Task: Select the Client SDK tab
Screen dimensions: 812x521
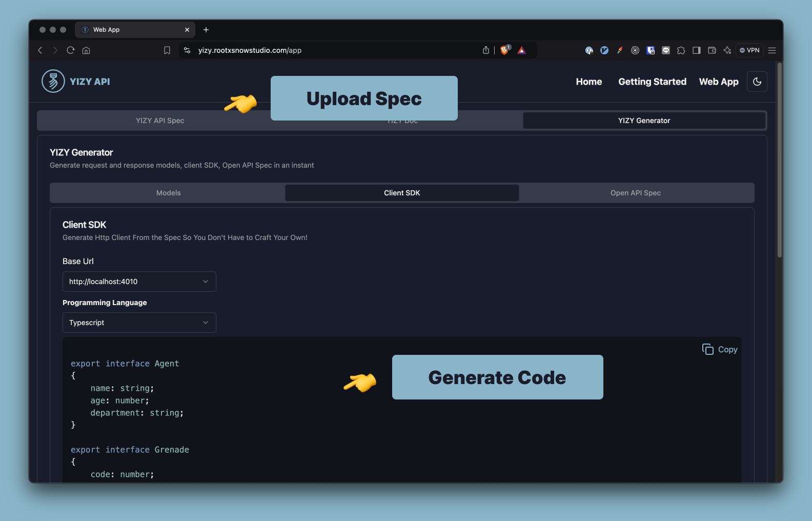Action: (x=402, y=193)
